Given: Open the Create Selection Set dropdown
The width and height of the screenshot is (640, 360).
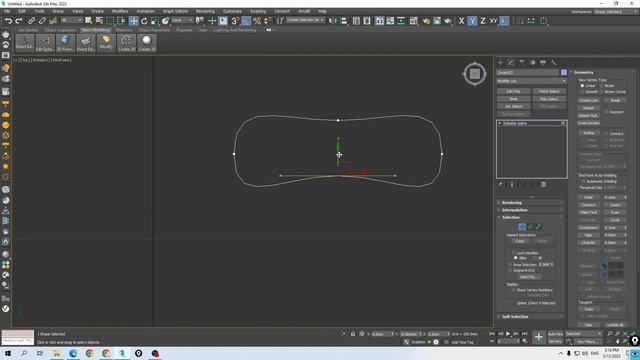Looking at the screenshot, I should click(x=305, y=20).
